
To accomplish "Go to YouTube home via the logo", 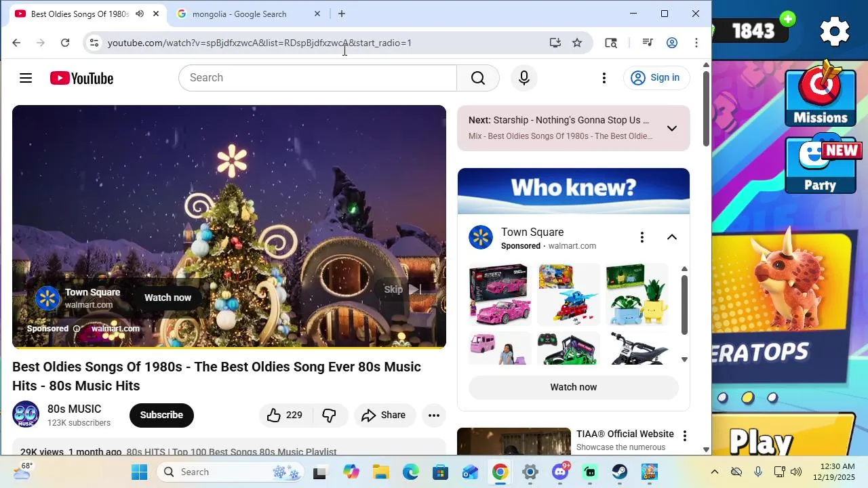I will [81, 78].
